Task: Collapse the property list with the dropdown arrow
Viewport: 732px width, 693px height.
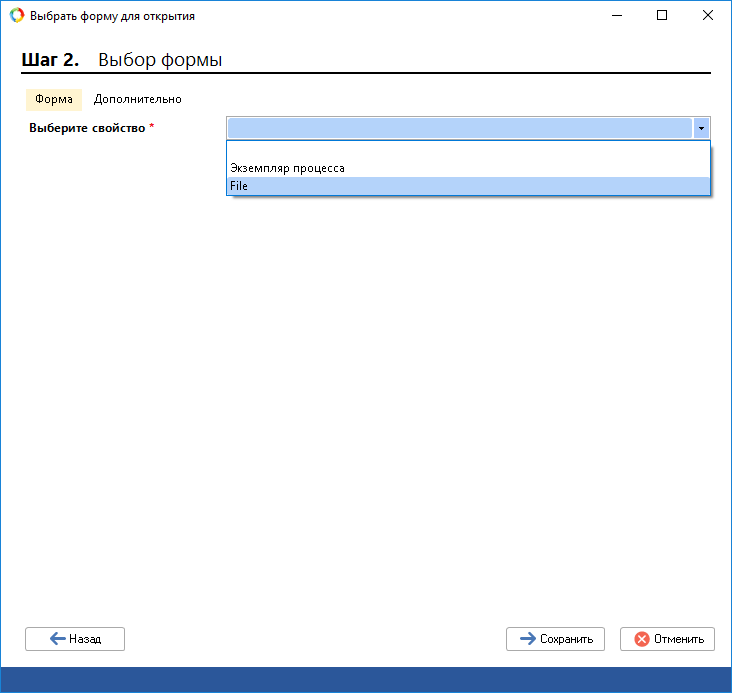Action: (701, 128)
